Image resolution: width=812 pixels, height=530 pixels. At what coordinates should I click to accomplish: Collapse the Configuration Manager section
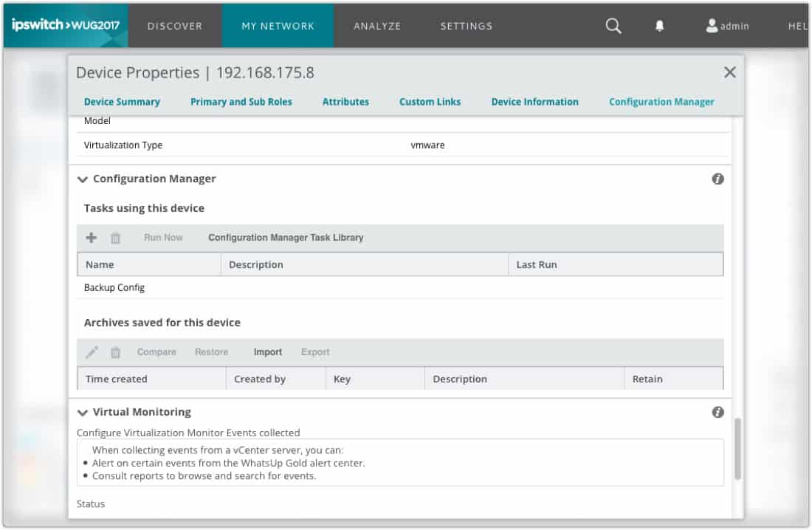point(83,179)
